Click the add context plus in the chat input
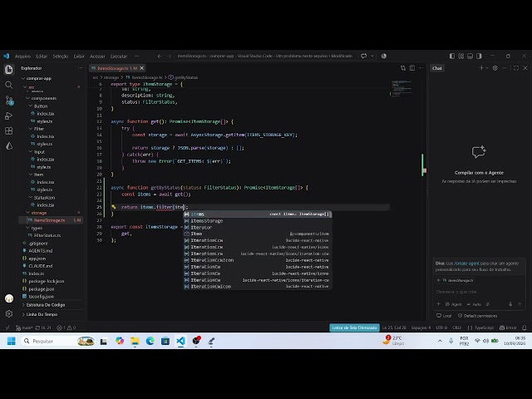This screenshot has height=399, width=532. [439, 304]
